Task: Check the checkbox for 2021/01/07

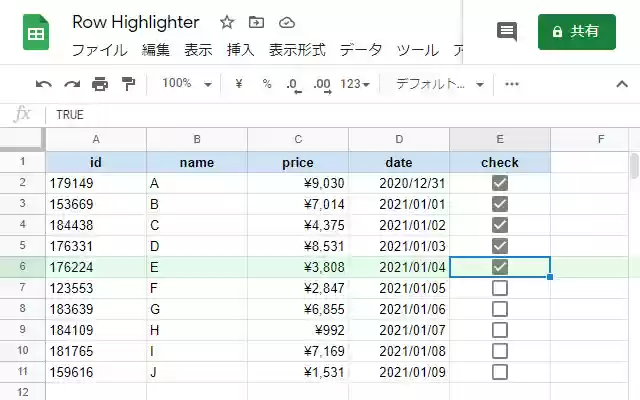Action: click(x=500, y=330)
